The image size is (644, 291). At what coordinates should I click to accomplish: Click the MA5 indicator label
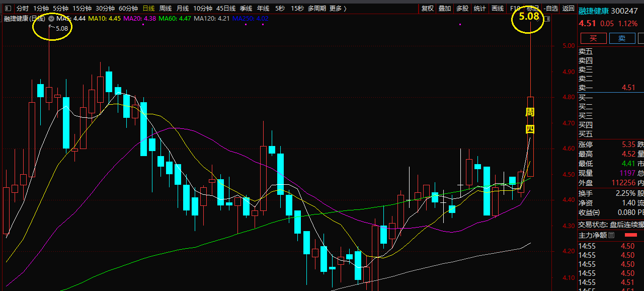point(71,19)
